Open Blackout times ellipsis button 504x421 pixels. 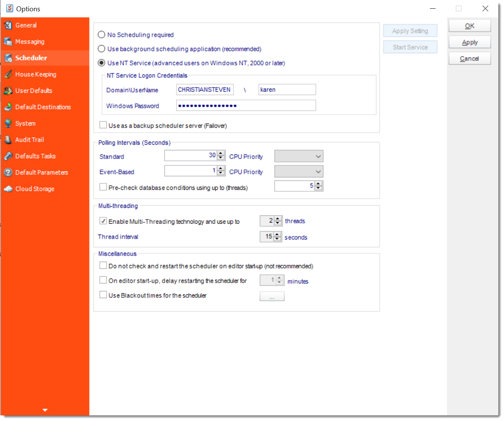(272, 297)
